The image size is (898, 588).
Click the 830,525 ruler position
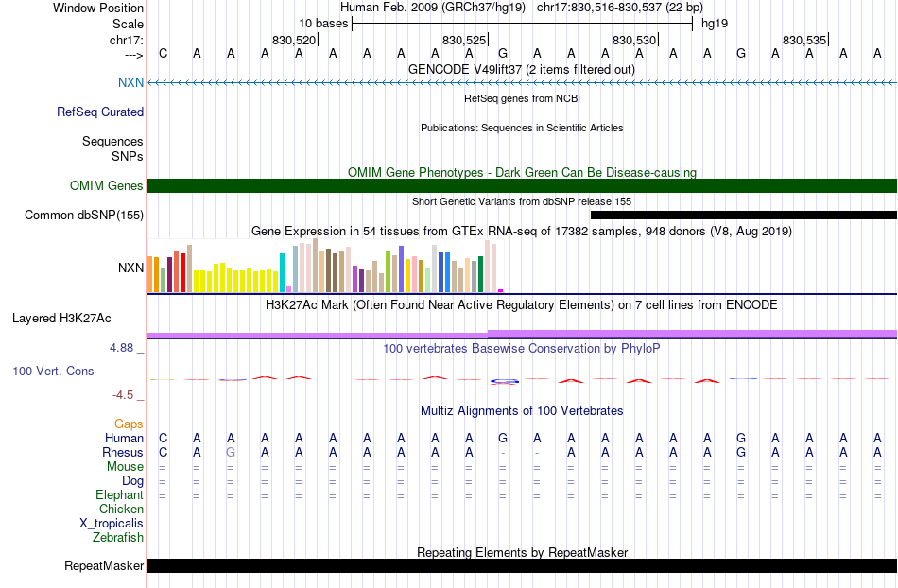464,40
